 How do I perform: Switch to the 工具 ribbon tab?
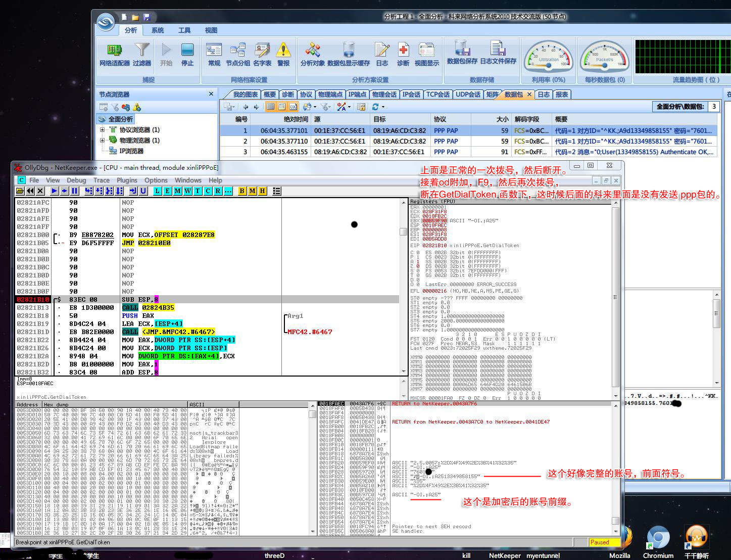tap(184, 30)
